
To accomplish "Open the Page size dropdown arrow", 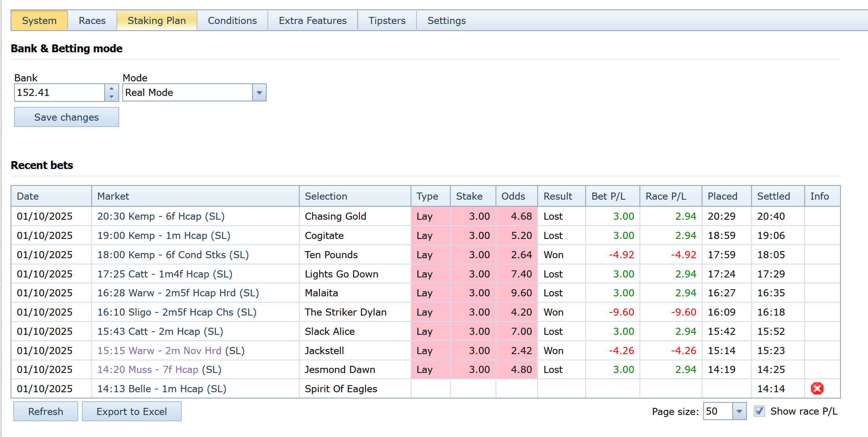I will click(x=739, y=411).
